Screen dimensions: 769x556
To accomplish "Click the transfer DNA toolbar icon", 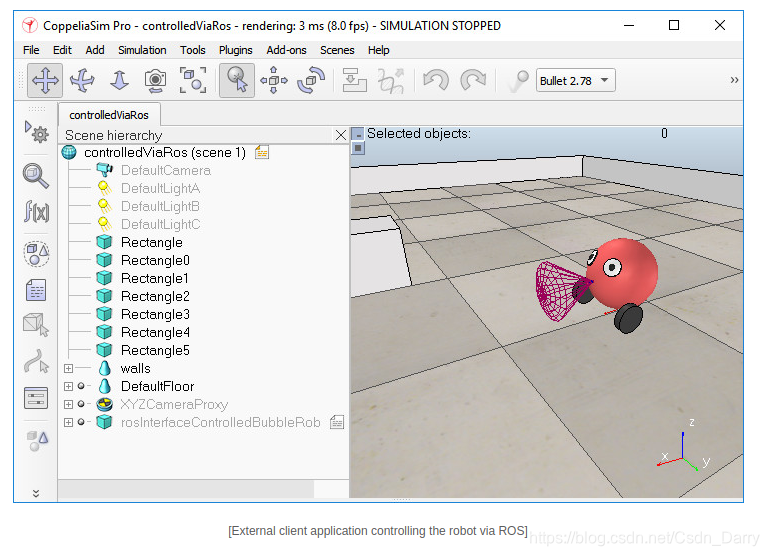I will click(x=391, y=80).
